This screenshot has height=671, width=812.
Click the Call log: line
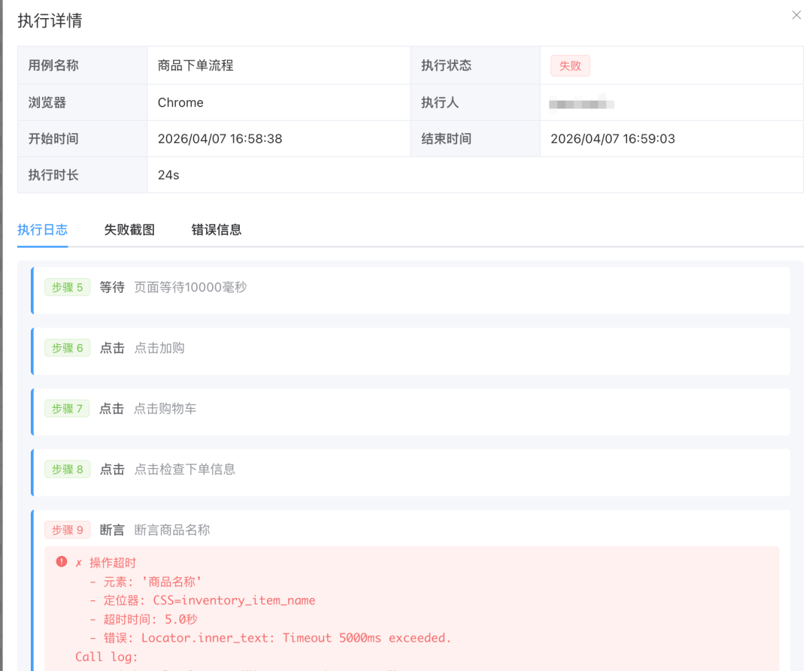(x=107, y=657)
